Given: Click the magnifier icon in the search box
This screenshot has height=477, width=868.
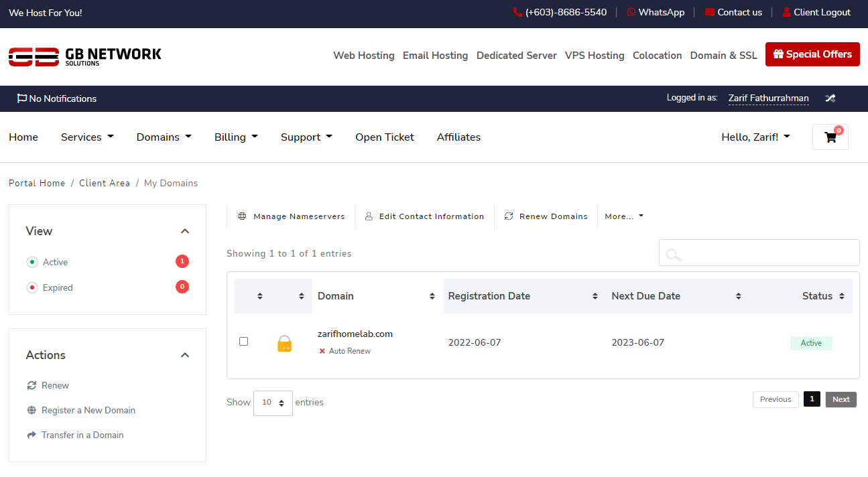Looking at the screenshot, I should (674, 254).
